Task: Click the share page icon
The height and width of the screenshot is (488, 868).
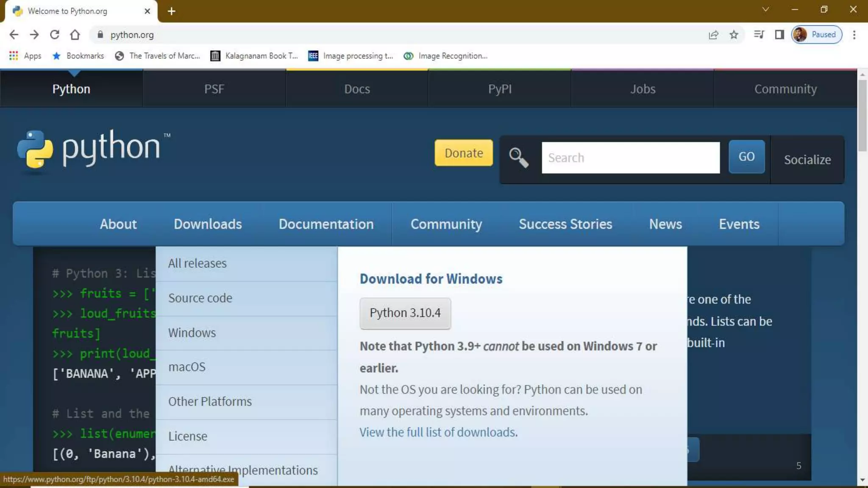Action: coord(713,35)
